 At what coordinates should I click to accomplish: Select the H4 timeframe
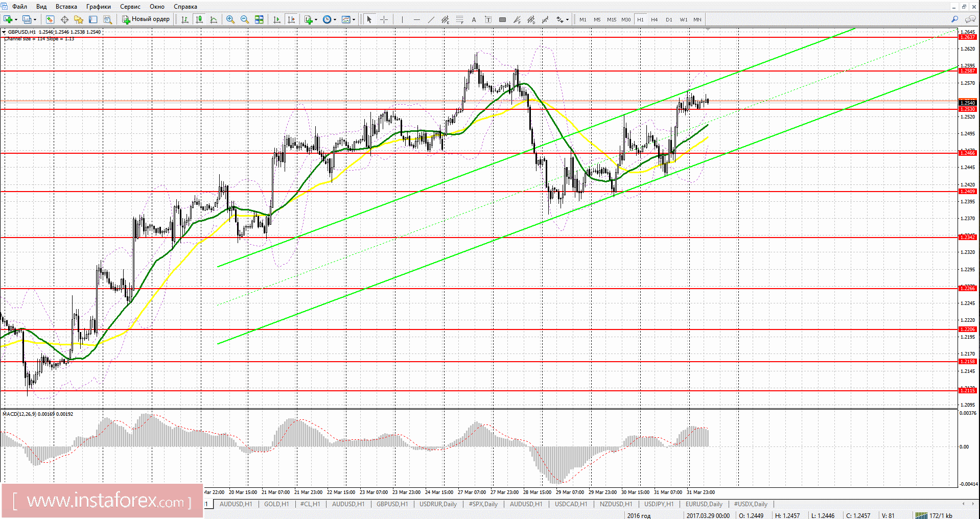(655, 19)
